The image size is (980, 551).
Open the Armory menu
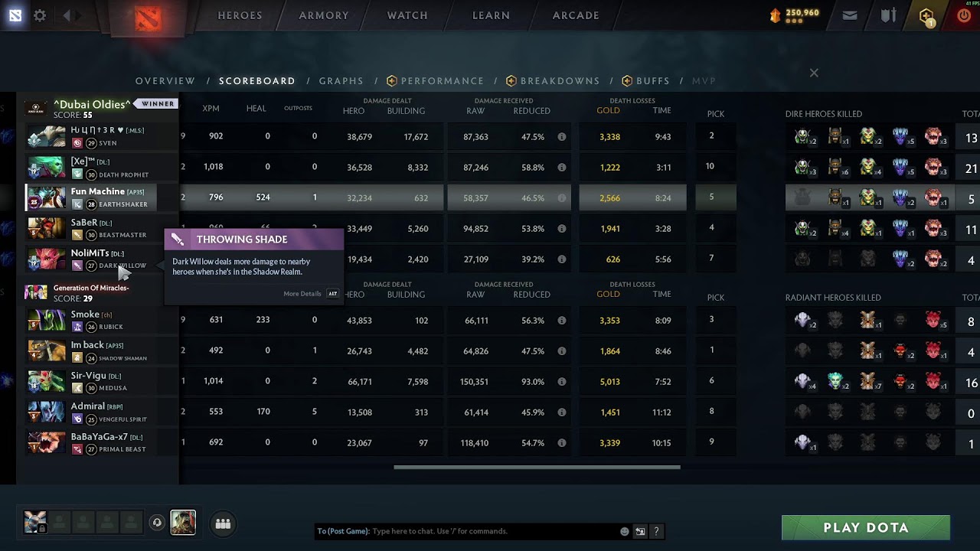pyautogui.click(x=324, y=15)
